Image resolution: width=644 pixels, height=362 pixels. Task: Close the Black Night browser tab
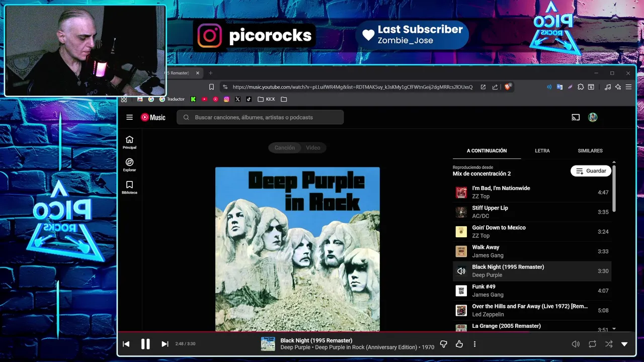click(x=198, y=73)
